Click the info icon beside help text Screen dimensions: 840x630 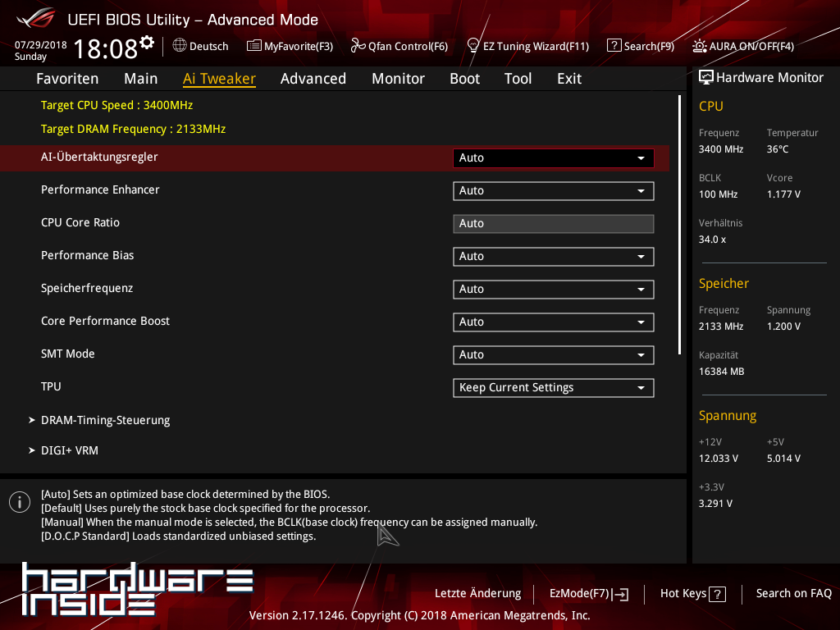(20, 502)
